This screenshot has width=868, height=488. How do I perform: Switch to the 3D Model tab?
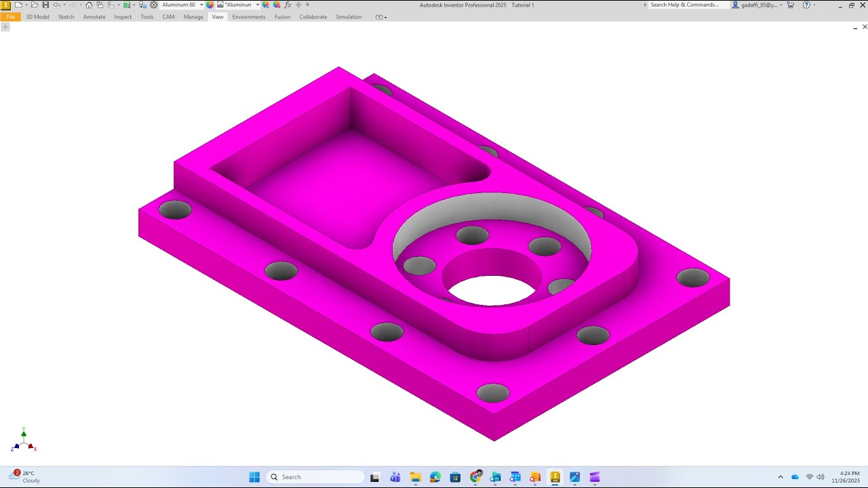[37, 17]
